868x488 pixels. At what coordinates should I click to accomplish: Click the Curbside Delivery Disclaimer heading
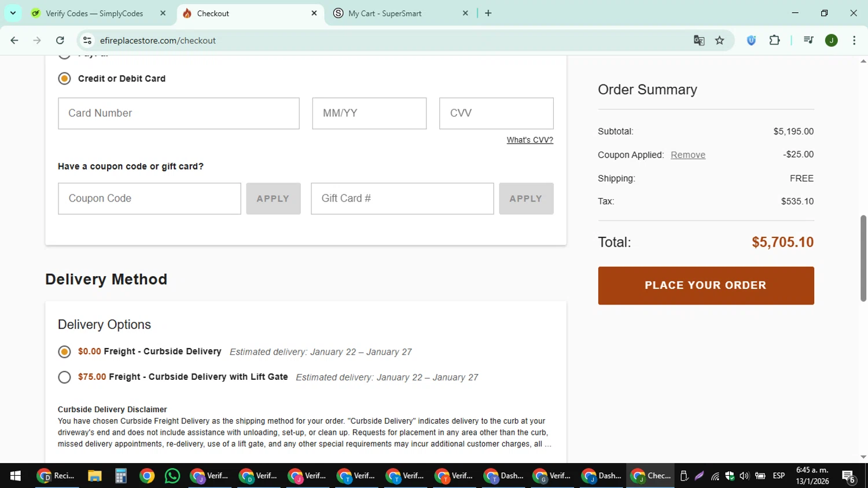pyautogui.click(x=112, y=409)
